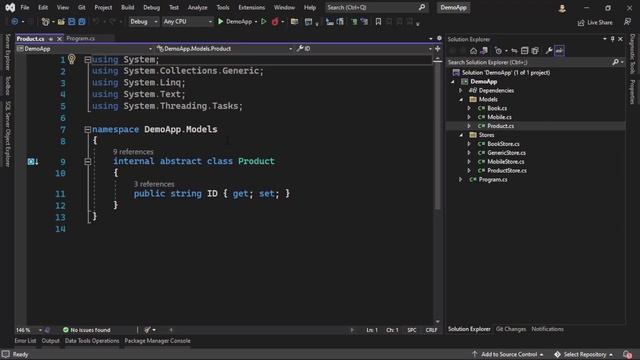Click the inheritance margin icon beside line 9
Screen dimensions: 640x360
33,162
